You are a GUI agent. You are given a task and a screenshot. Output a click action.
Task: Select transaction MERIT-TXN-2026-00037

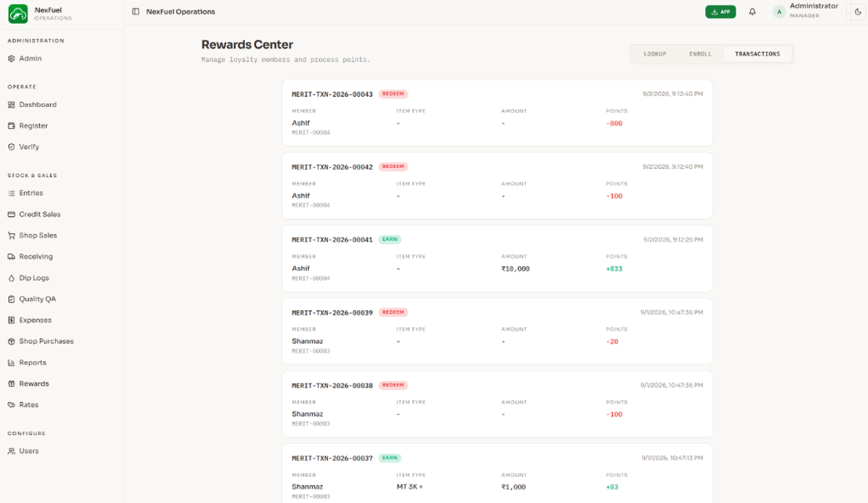pyautogui.click(x=497, y=473)
